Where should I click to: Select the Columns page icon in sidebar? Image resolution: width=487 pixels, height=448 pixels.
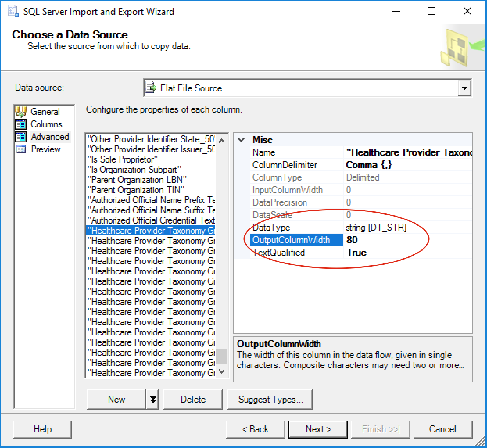tap(21, 124)
